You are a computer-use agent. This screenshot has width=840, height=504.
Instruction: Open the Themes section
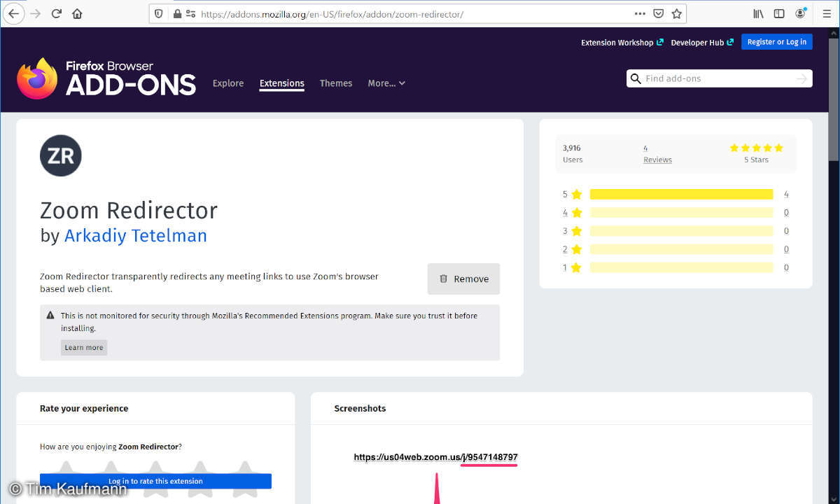coord(336,83)
